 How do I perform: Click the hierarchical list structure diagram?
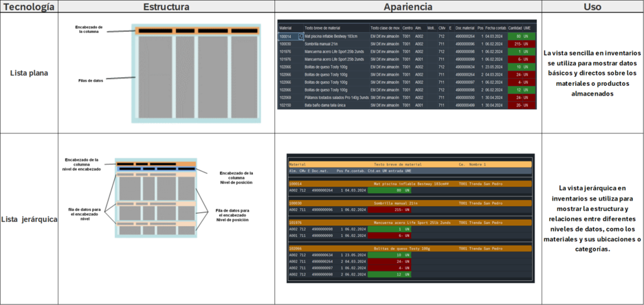155,199
